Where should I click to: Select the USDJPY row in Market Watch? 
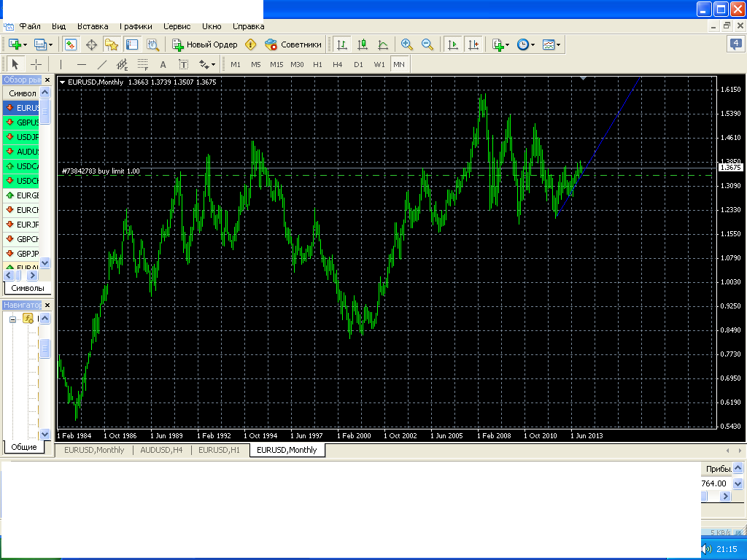[x=21, y=137]
